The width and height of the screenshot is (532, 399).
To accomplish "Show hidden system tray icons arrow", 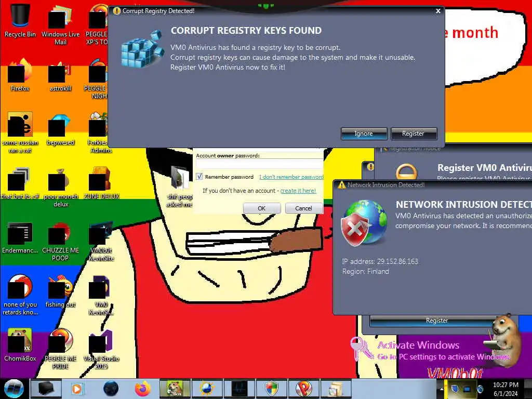I will [x=442, y=389].
